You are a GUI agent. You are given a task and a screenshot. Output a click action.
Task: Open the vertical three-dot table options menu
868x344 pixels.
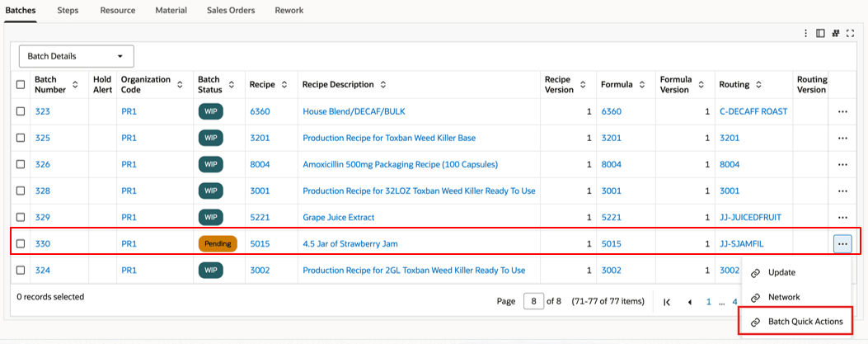pyautogui.click(x=806, y=34)
